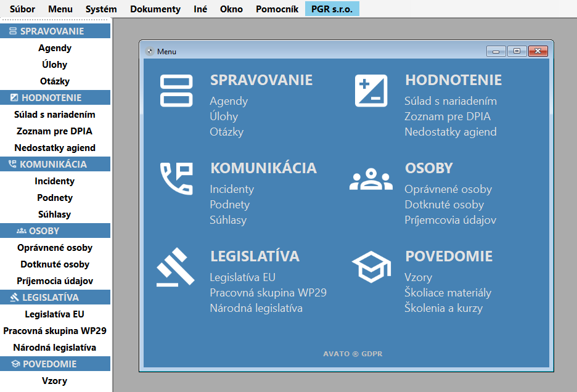Click Dotknuté osoby link in Menu window
Viewport: 577px width, 392px height.
pyautogui.click(x=444, y=205)
